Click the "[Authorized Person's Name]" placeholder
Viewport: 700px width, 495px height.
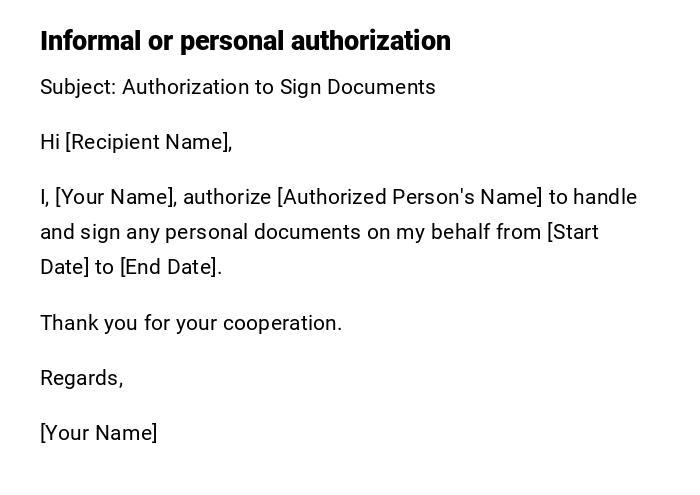click(409, 197)
